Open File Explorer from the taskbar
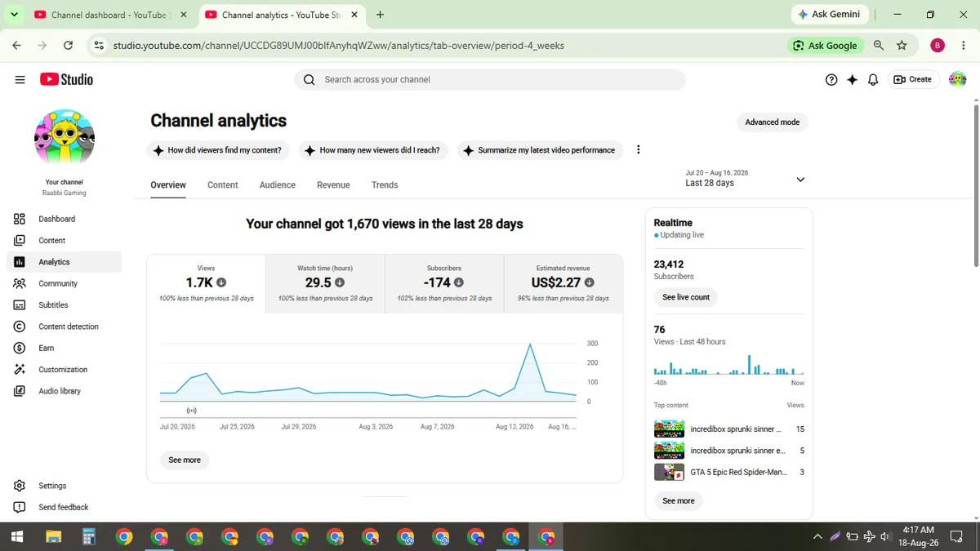This screenshot has width=980, height=551. 53,536
